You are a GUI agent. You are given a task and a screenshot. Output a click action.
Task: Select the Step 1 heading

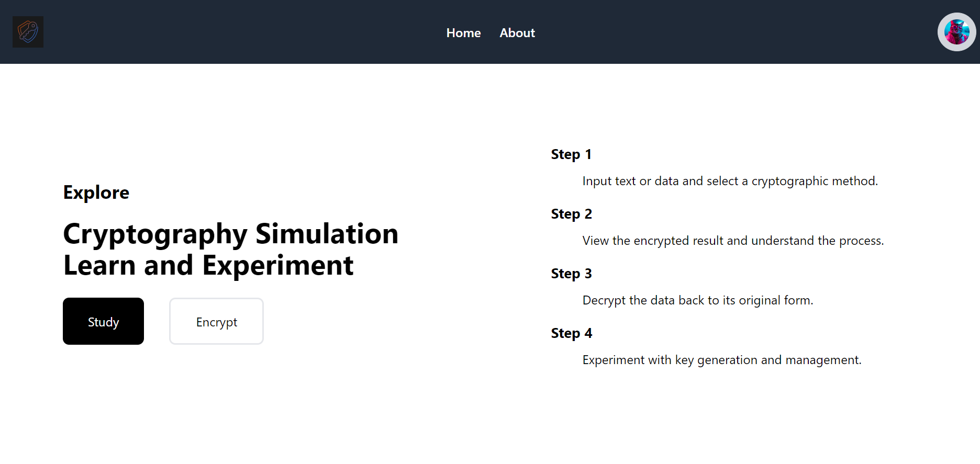571,154
